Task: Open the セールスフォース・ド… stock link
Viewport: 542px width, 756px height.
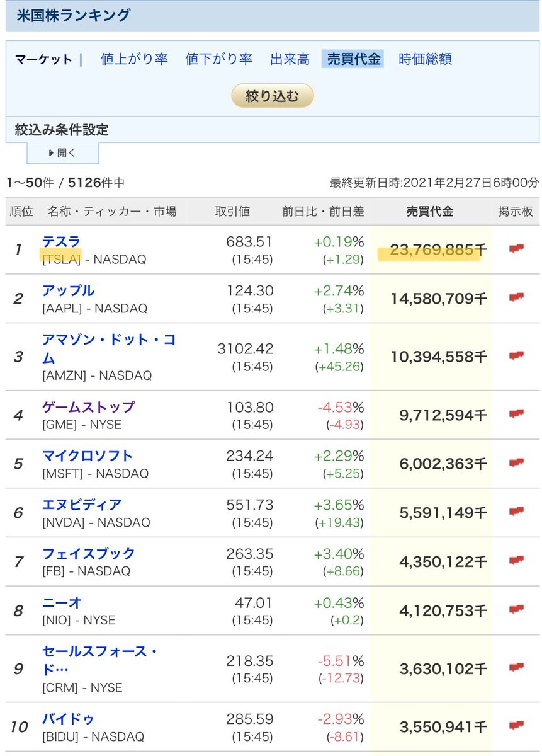Action: [100, 659]
